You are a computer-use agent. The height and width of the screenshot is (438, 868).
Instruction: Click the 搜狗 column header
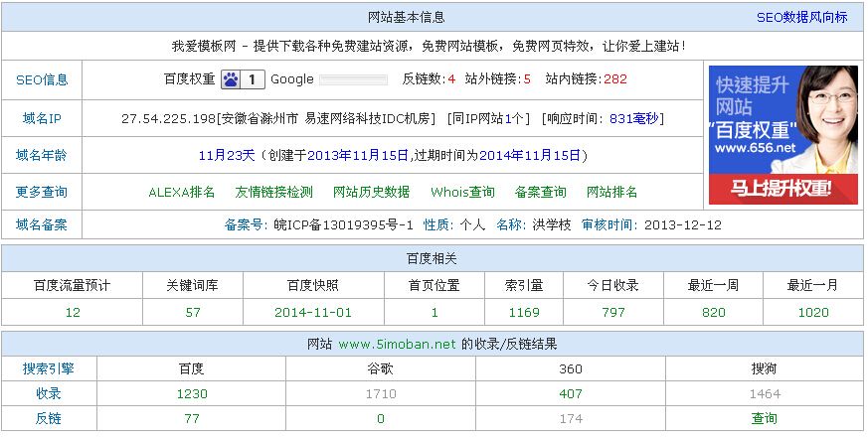coord(765,368)
